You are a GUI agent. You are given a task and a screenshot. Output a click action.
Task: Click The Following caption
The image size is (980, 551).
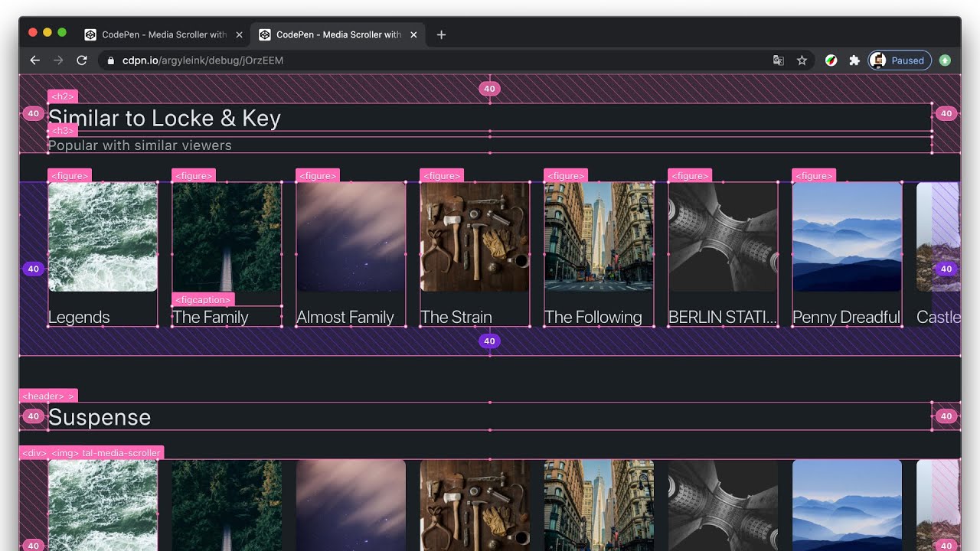click(593, 317)
